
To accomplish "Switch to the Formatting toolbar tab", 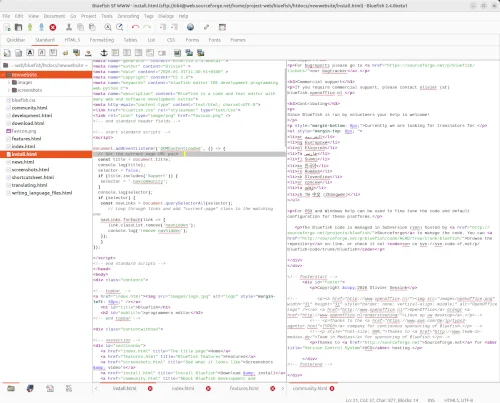I will (x=102, y=40).
